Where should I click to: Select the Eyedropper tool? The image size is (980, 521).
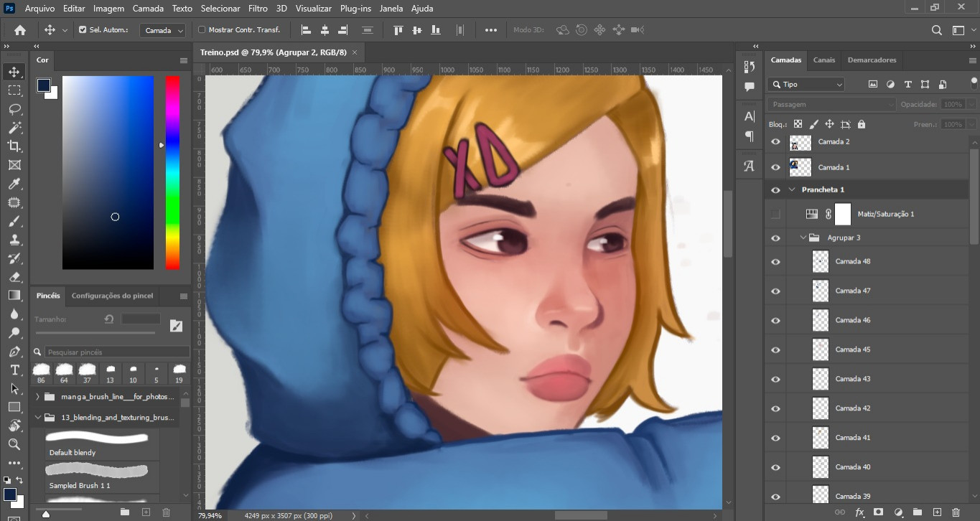point(14,184)
